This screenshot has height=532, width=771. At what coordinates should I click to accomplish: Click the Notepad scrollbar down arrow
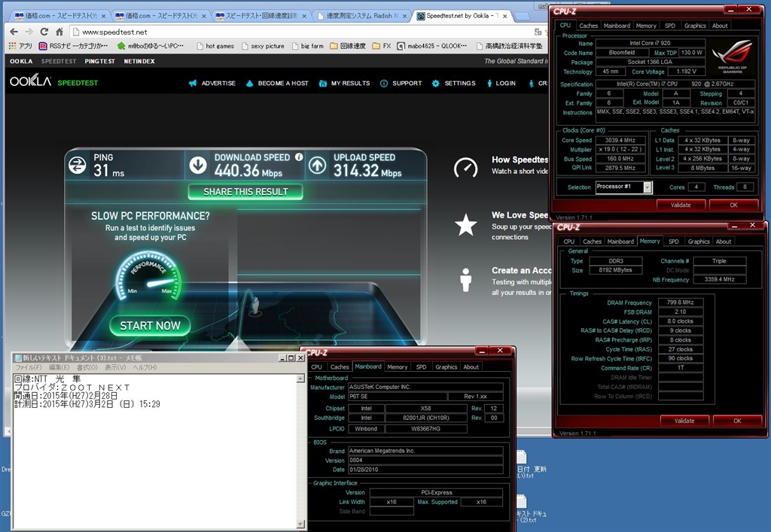coord(300,524)
